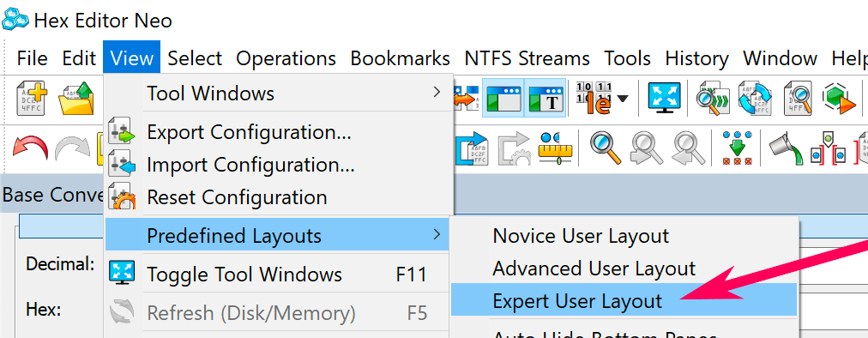Open the Bookmarks menu
868x338 pixels.
click(401, 58)
